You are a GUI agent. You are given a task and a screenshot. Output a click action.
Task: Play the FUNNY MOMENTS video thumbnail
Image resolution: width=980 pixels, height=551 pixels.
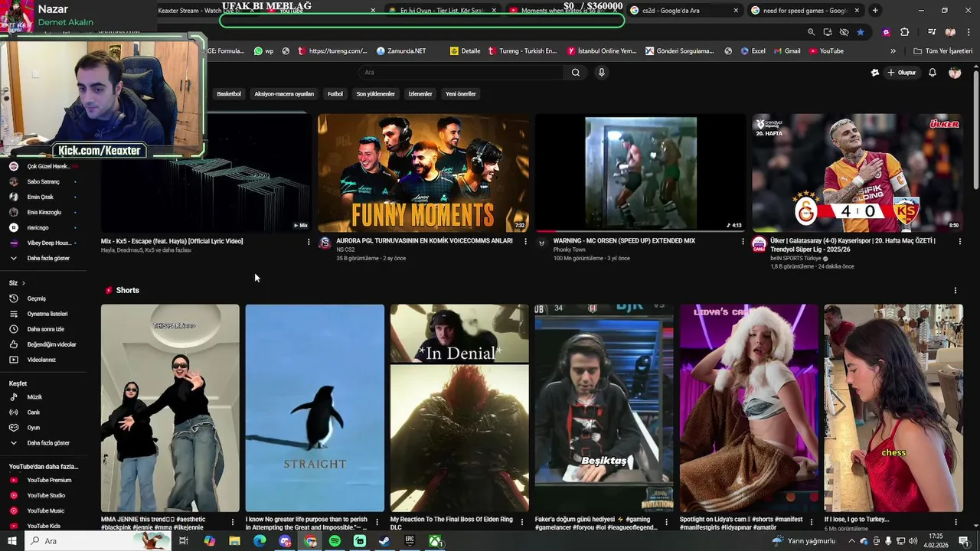[423, 173]
